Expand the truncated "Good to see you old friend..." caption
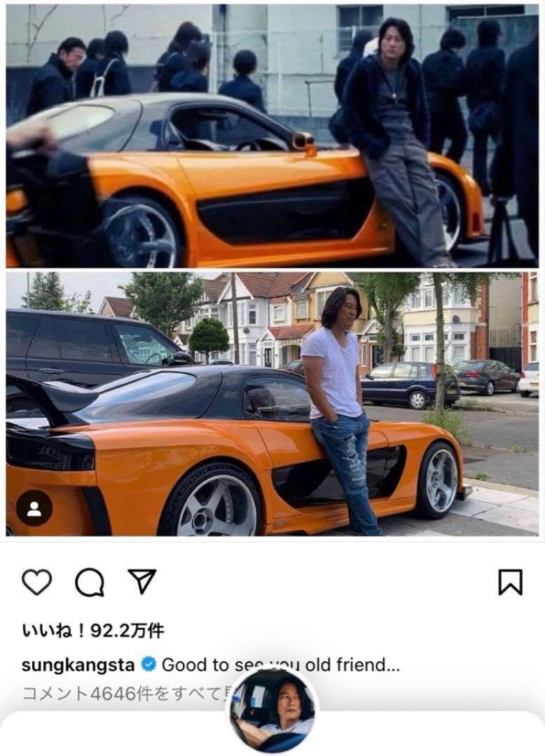545x756 pixels. (281, 665)
